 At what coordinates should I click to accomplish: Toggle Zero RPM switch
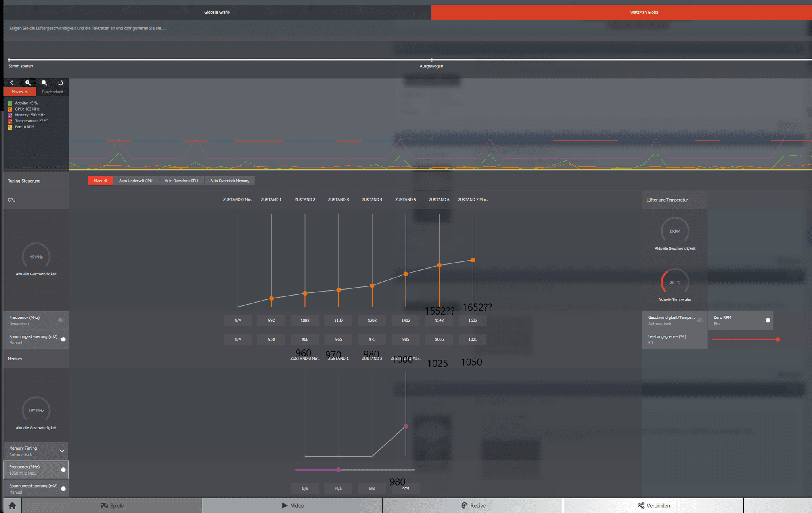(768, 320)
